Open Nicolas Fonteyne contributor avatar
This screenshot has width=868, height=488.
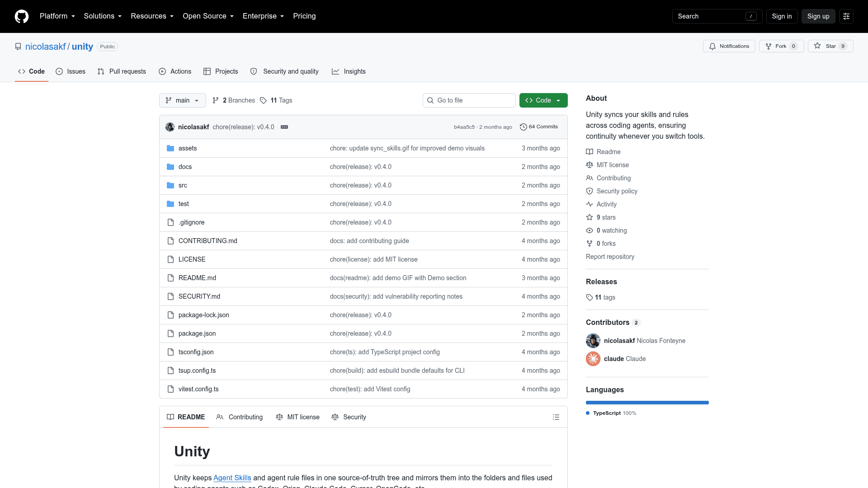tap(593, 341)
